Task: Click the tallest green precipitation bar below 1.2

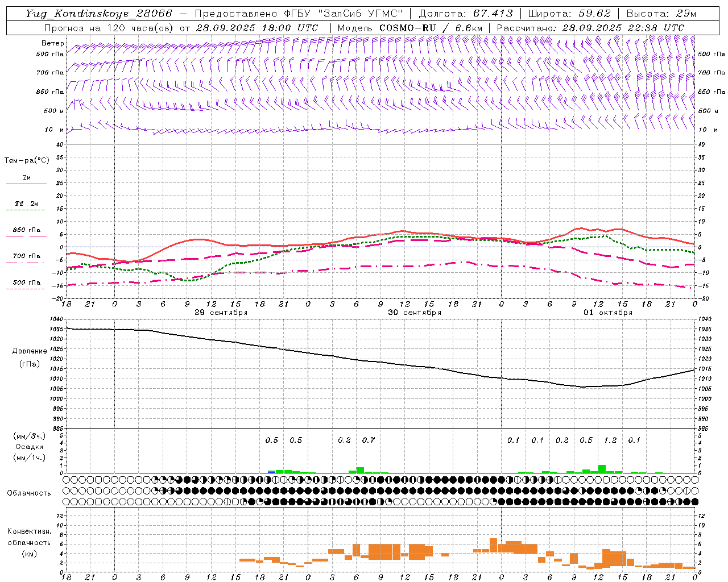Action: click(602, 469)
